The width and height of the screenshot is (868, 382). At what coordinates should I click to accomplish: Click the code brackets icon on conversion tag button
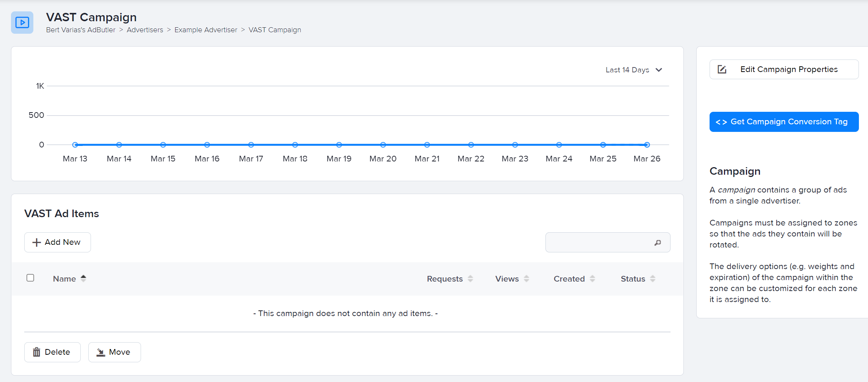[x=722, y=122]
